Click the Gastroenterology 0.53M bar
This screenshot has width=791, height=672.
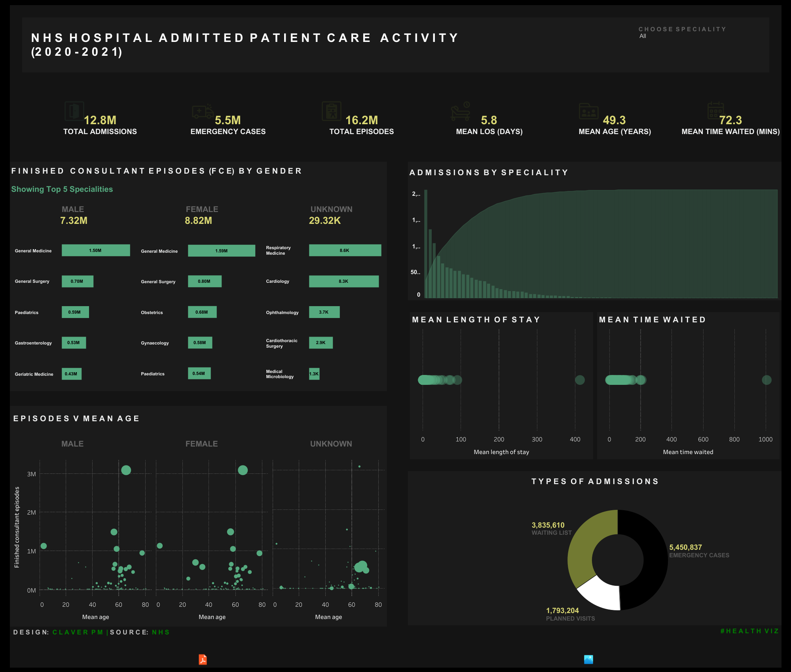tap(74, 343)
